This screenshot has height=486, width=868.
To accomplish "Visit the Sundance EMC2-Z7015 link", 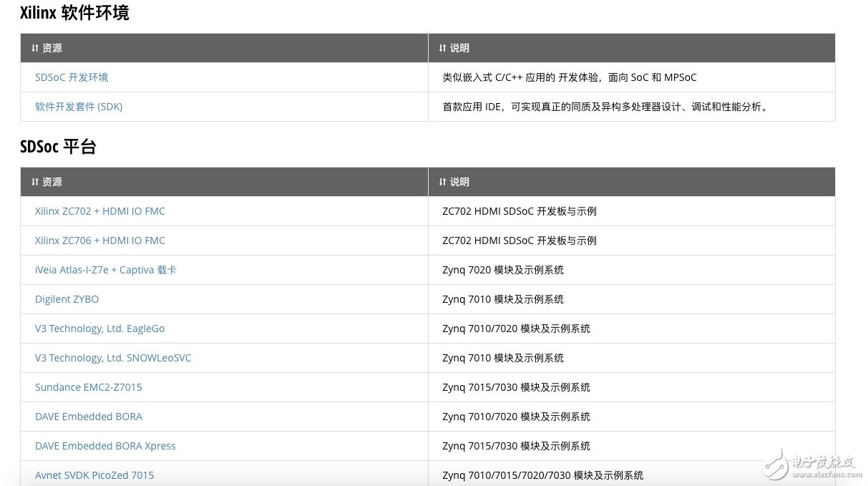I will coord(89,387).
